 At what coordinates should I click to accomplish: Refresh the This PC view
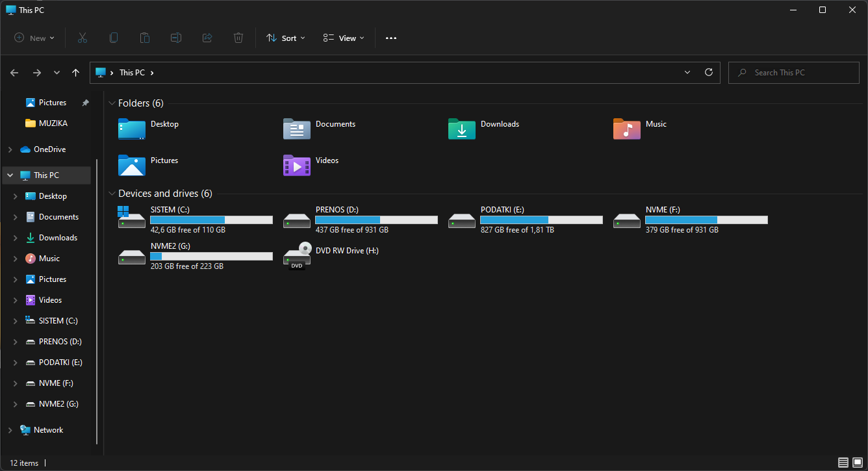709,73
